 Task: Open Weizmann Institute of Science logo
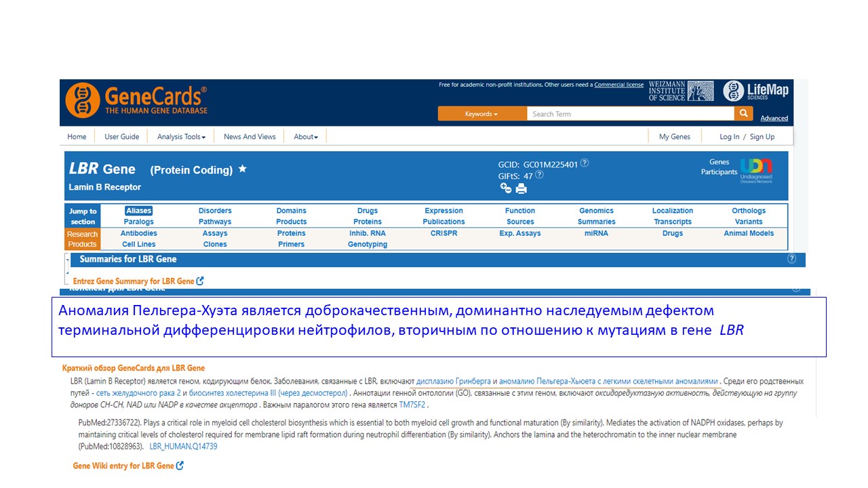pyautogui.click(x=681, y=91)
